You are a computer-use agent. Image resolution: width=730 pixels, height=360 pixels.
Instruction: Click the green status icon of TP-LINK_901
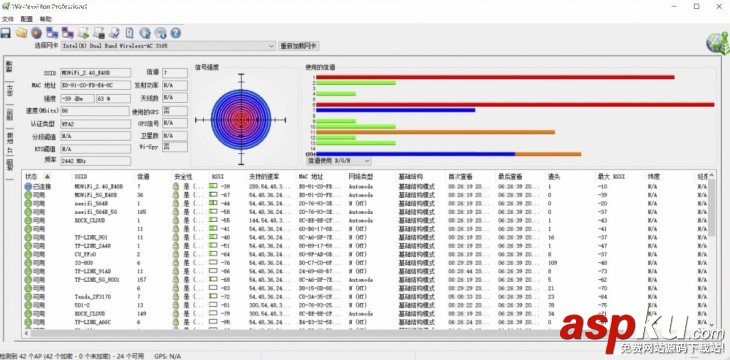point(28,238)
